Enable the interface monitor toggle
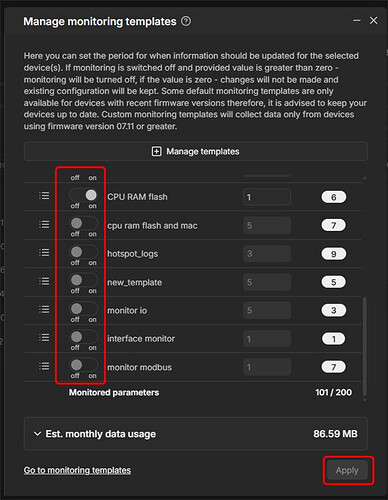Screen dimensions: 388x500 [84, 337]
